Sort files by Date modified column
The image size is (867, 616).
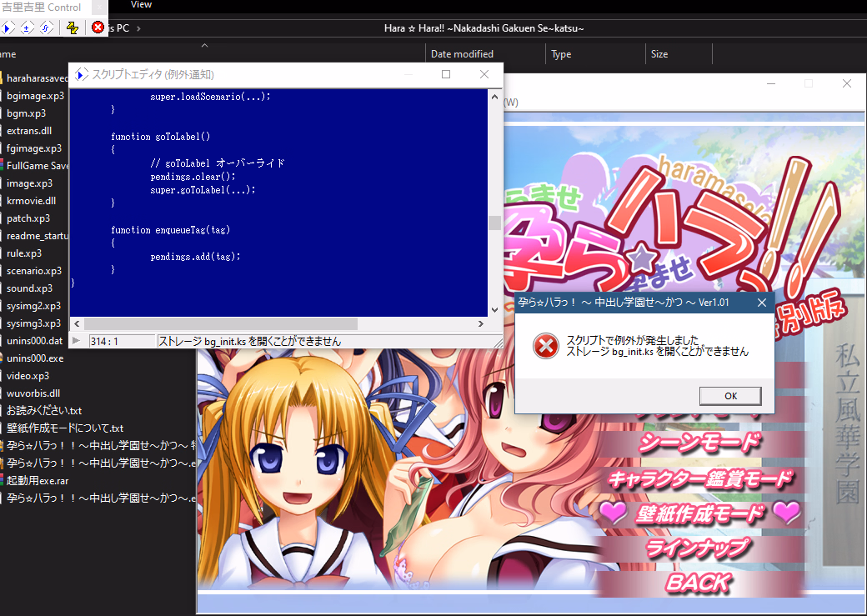pyautogui.click(x=462, y=53)
